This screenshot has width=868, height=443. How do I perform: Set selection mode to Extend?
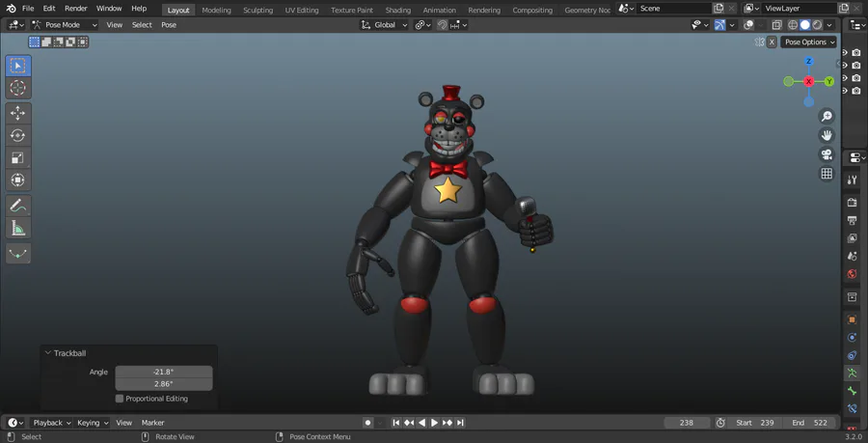46,42
